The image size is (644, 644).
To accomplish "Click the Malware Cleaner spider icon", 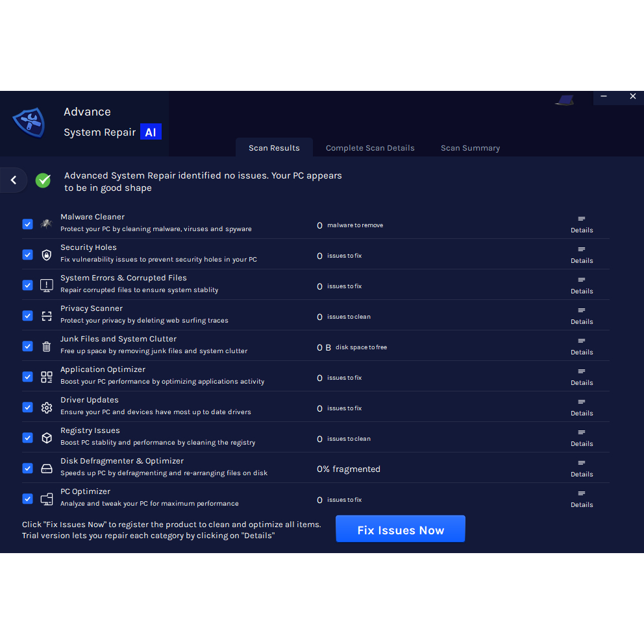I will click(x=46, y=224).
